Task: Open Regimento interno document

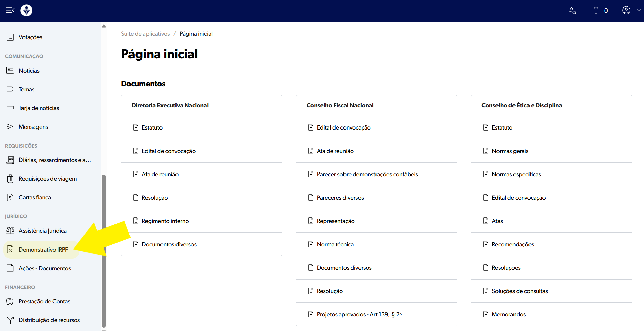Action: point(165,221)
